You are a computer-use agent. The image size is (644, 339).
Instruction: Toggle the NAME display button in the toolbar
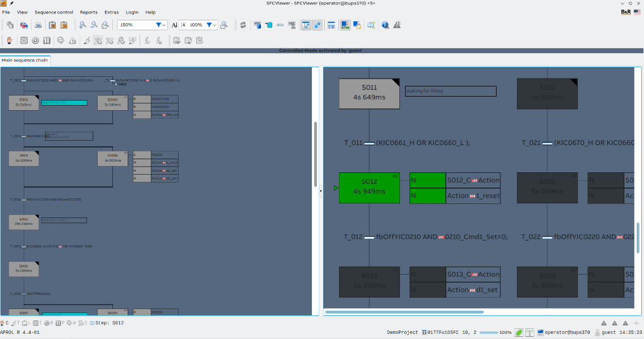click(345, 25)
